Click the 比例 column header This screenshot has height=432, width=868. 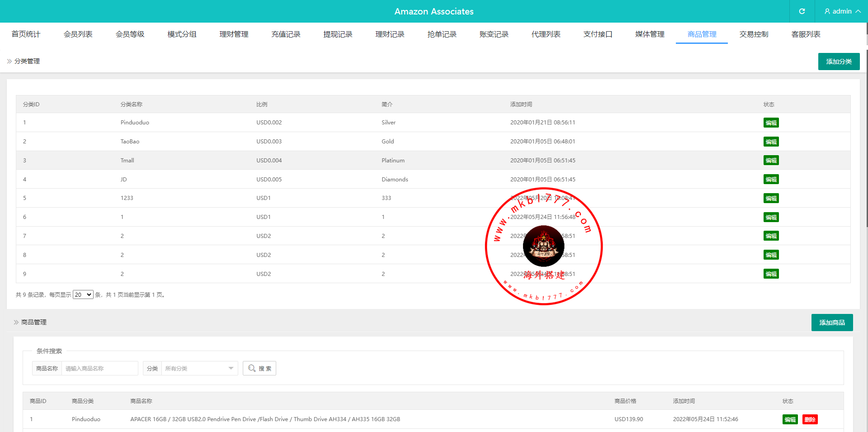(x=262, y=104)
